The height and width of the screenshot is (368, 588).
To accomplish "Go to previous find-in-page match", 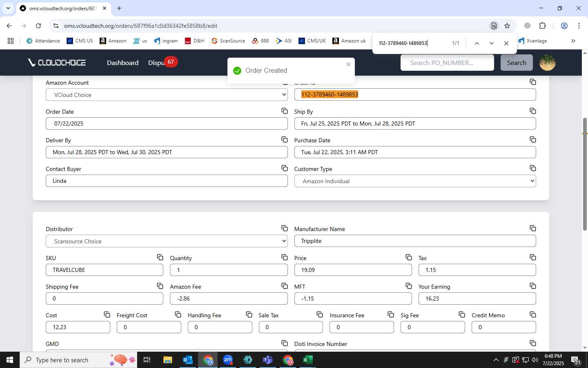I will tap(477, 43).
